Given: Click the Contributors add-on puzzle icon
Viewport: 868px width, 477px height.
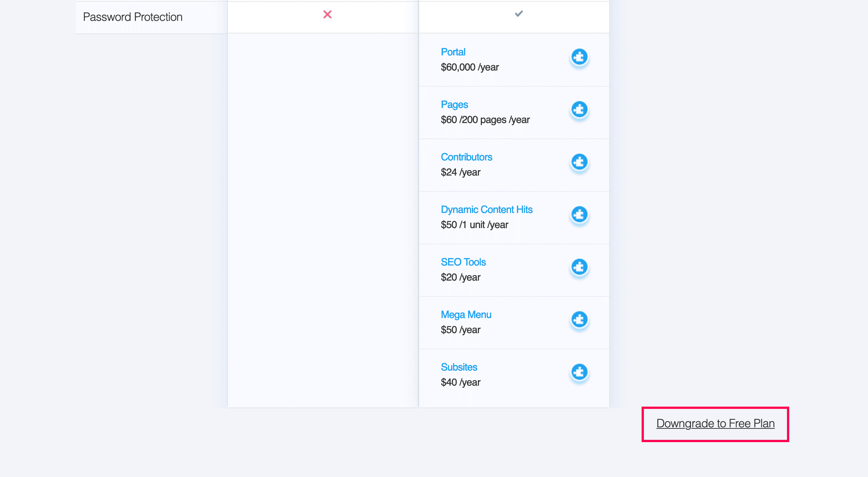Looking at the screenshot, I should click(x=579, y=162).
